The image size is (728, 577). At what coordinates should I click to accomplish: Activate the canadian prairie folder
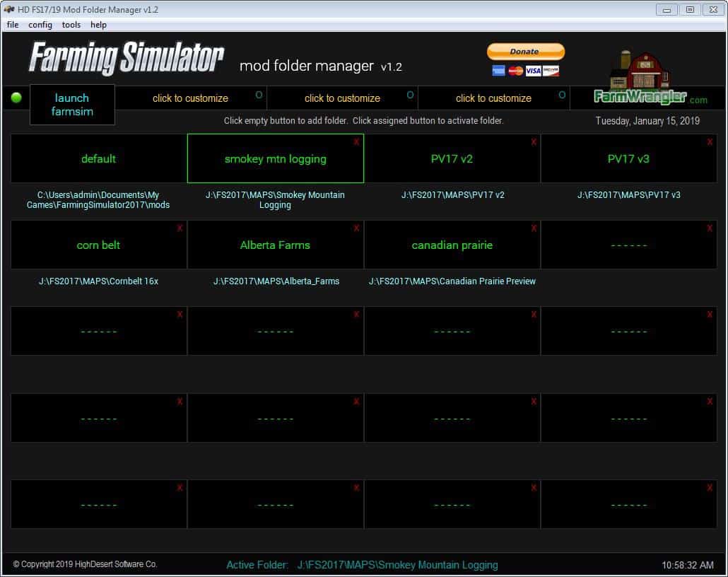tap(452, 245)
